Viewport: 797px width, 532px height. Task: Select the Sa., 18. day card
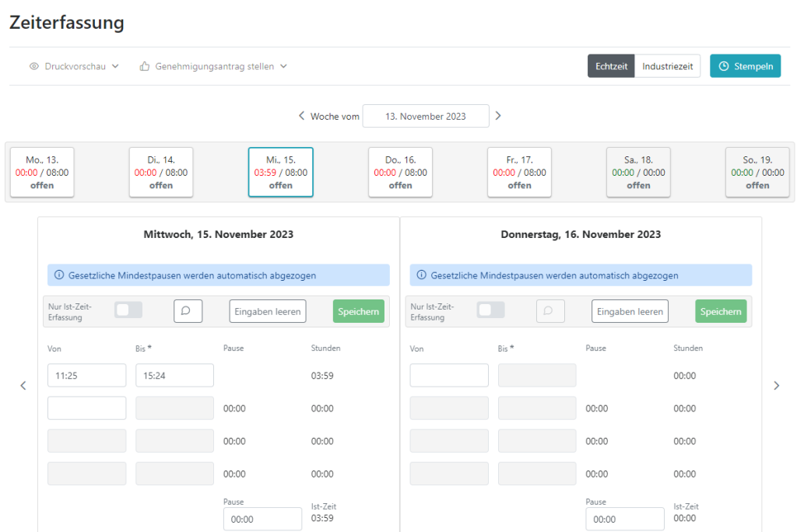click(638, 172)
